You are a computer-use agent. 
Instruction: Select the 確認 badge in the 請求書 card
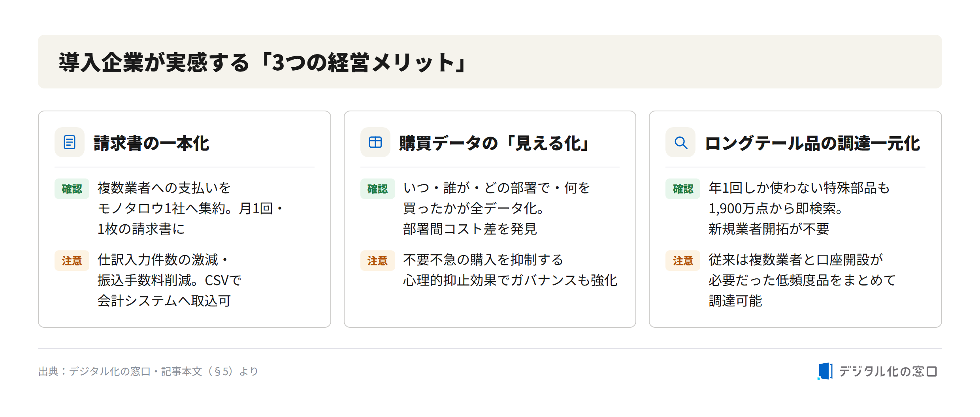[72, 189]
